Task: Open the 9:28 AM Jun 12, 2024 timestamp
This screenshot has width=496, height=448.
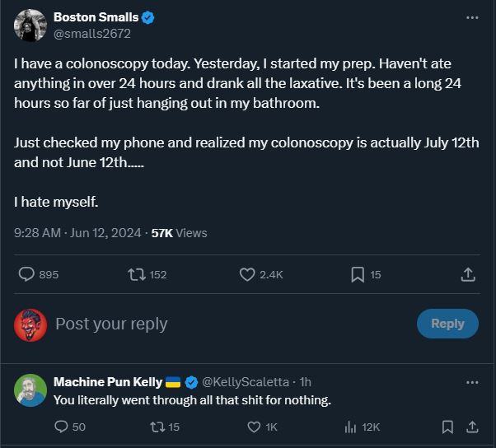Action: [78, 233]
